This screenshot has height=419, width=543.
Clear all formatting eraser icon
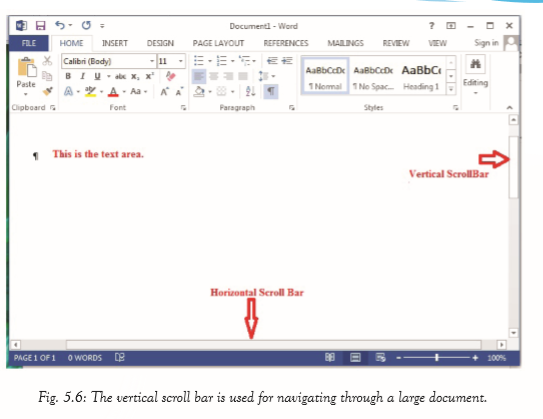[170, 76]
